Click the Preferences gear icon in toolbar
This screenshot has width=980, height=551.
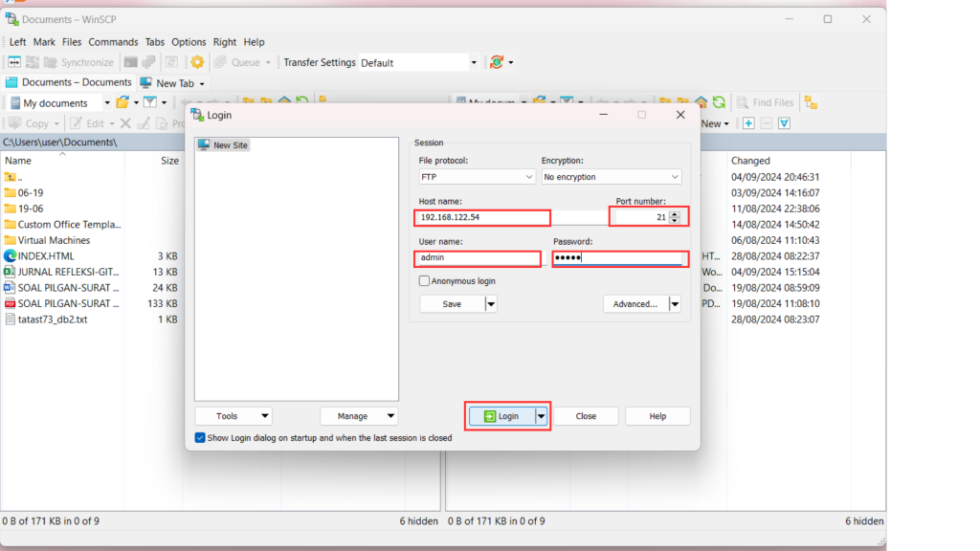point(197,62)
